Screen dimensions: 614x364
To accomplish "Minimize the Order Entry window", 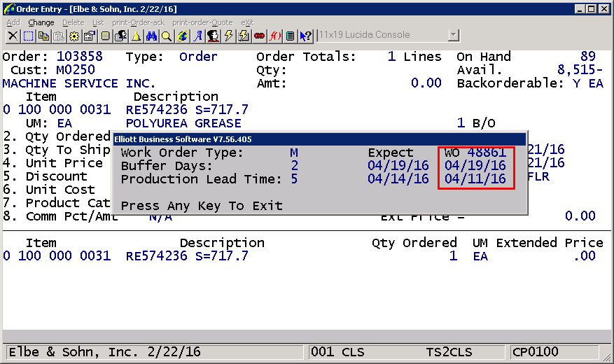I will [580, 8].
